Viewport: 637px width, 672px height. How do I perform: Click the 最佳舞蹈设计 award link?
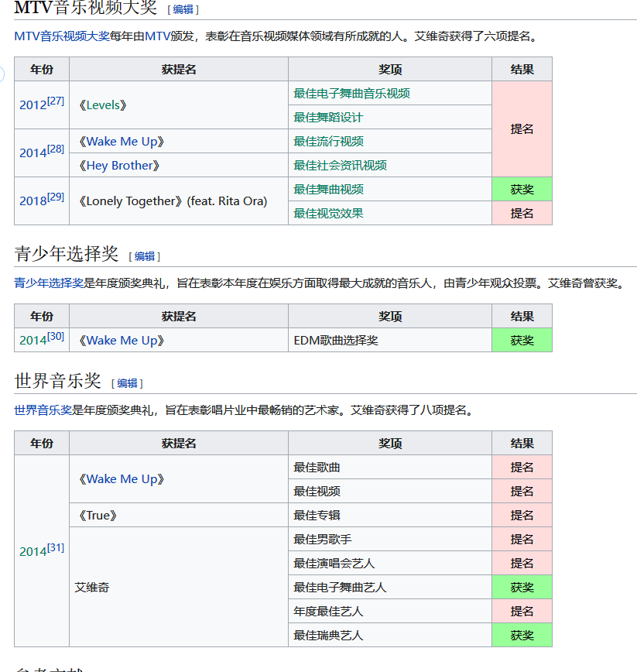(x=328, y=117)
